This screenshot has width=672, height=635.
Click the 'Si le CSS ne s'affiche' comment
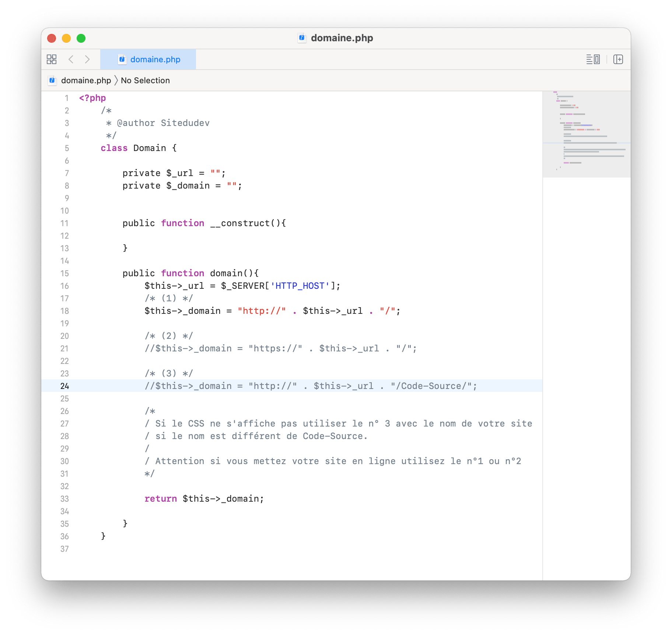tap(338, 424)
